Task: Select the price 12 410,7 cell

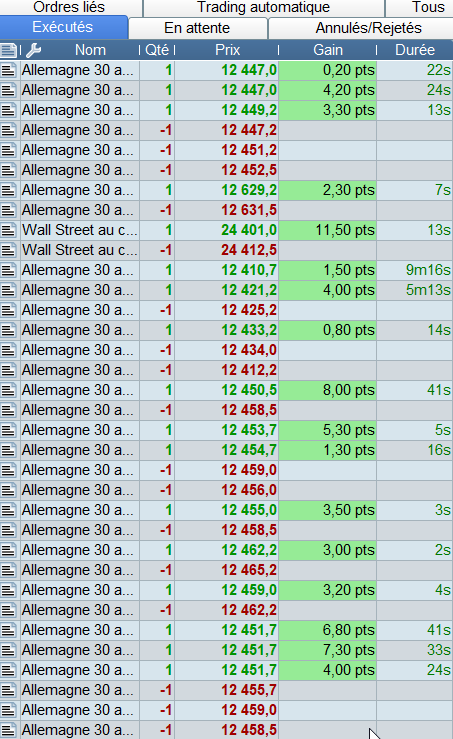Action: point(226,270)
